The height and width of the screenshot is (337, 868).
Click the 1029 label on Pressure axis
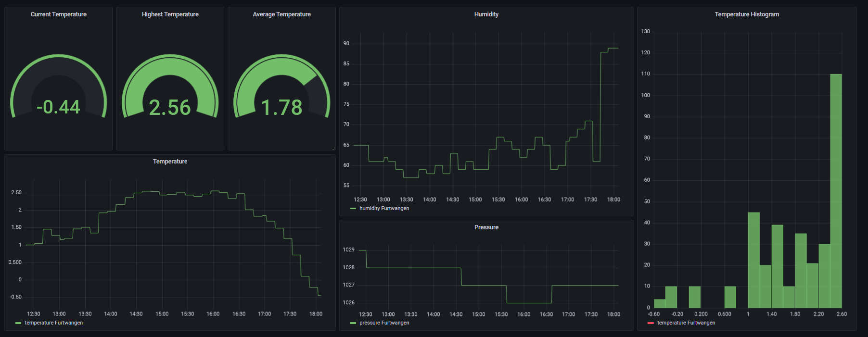click(349, 250)
